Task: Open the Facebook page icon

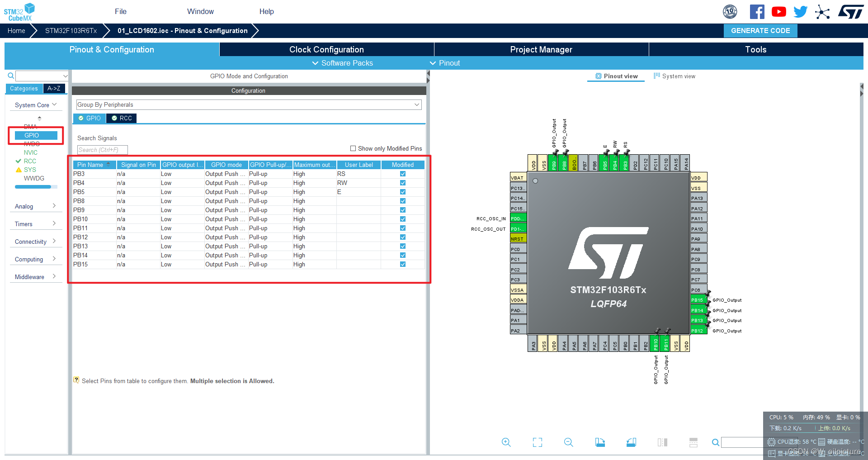Action: tap(757, 12)
